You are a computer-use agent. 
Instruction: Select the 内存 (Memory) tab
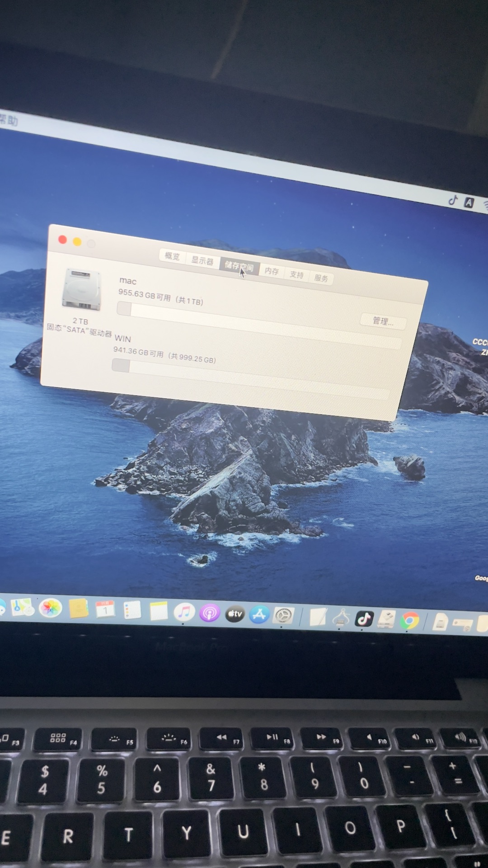[272, 271]
